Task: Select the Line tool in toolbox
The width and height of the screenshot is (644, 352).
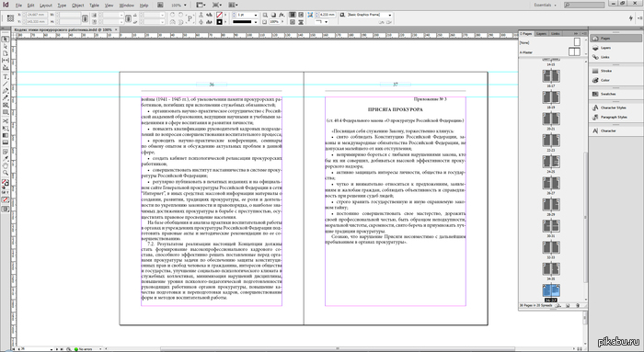Action: 6,85
